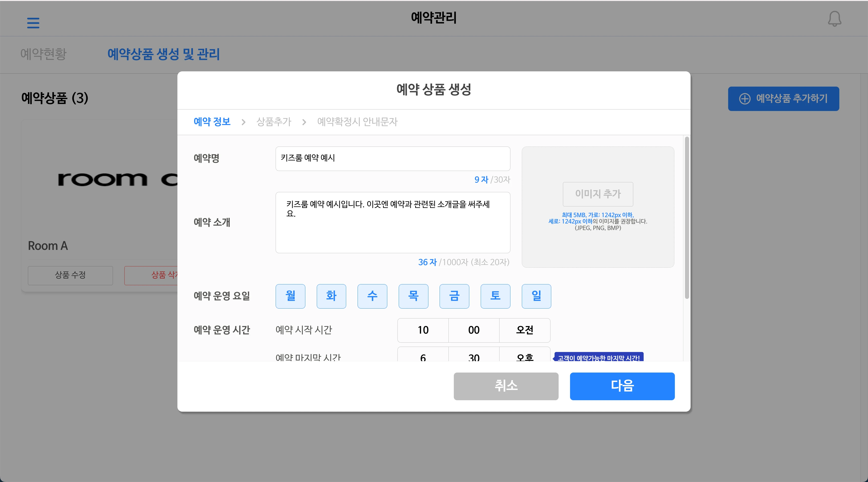Click the '예약 소개' field label
The width and height of the screenshot is (868, 482).
point(212,222)
